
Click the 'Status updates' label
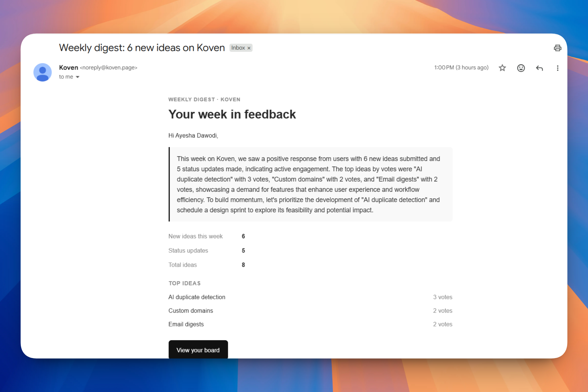click(x=188, y=251)
